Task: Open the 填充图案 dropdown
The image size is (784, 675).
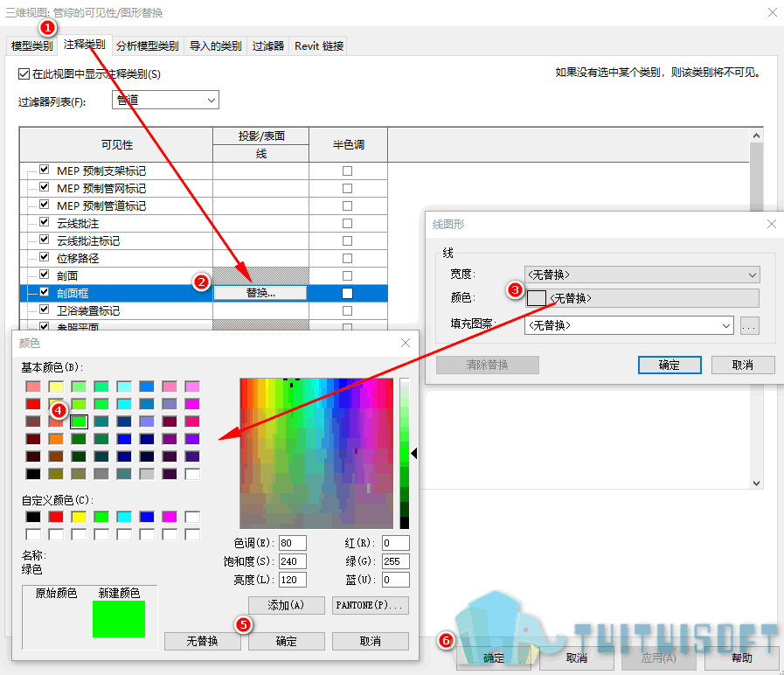Action: click(629, 325)
